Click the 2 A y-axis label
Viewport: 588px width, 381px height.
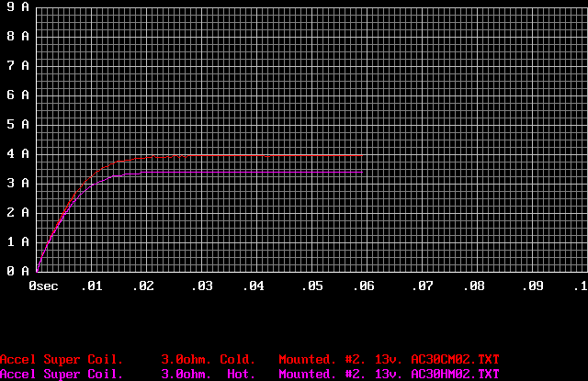point(17,212)
